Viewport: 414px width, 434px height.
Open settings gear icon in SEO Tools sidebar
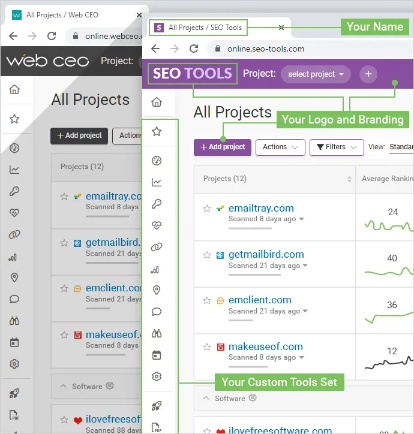(x=157, y=376)
